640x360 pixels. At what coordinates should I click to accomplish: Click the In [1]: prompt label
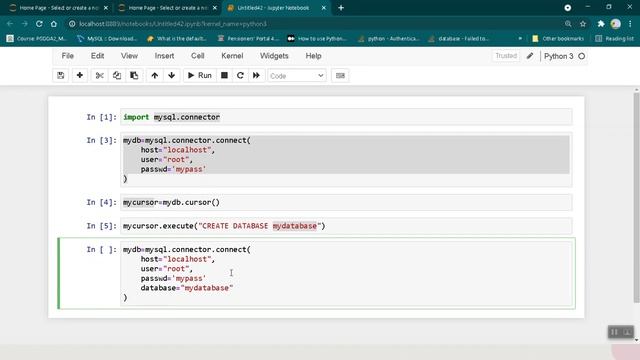tap(102, 117)
